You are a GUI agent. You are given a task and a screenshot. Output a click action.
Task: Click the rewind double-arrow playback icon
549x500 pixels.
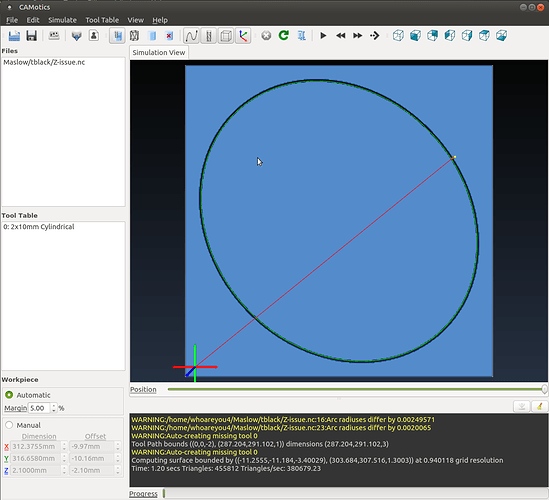(340, 36)
